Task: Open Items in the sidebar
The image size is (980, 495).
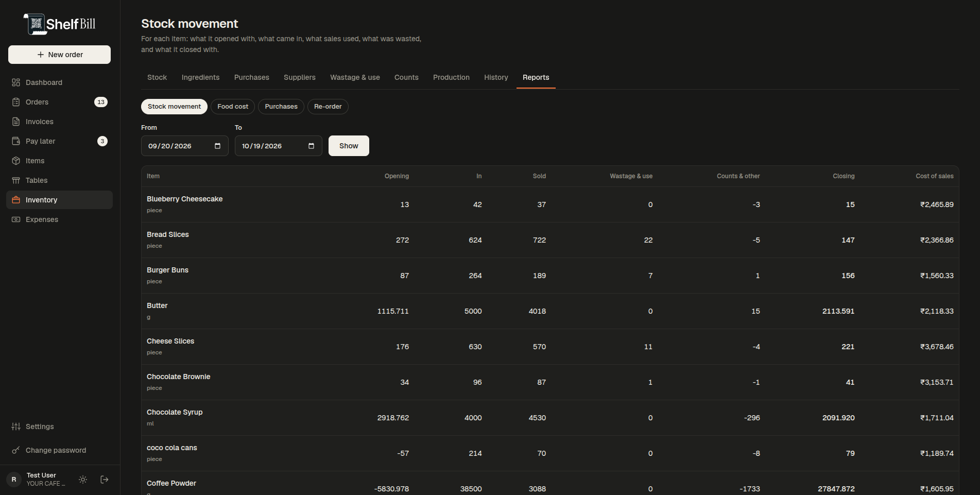Action: click(59, 161)
